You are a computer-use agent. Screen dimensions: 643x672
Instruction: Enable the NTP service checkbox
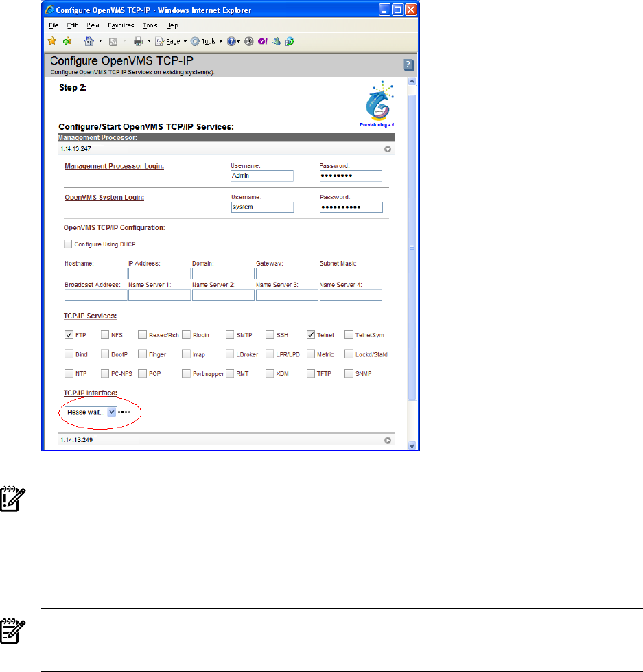click(x=69, y=373)
